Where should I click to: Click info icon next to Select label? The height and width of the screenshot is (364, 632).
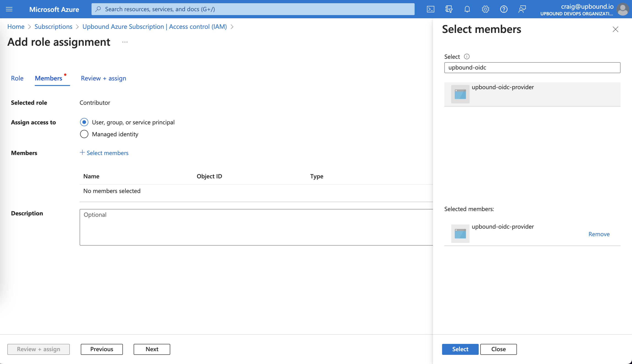[x=467, y=56]
